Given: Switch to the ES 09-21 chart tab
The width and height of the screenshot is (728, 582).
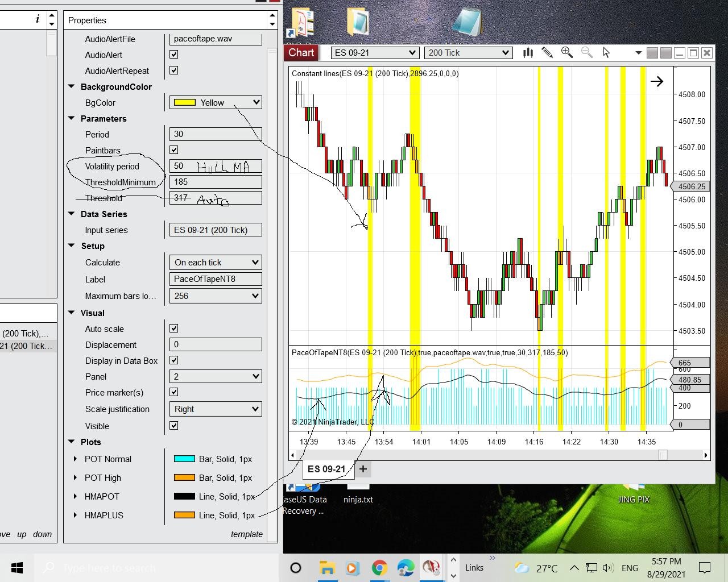Looking at the screenshot, I should (326, 469).
